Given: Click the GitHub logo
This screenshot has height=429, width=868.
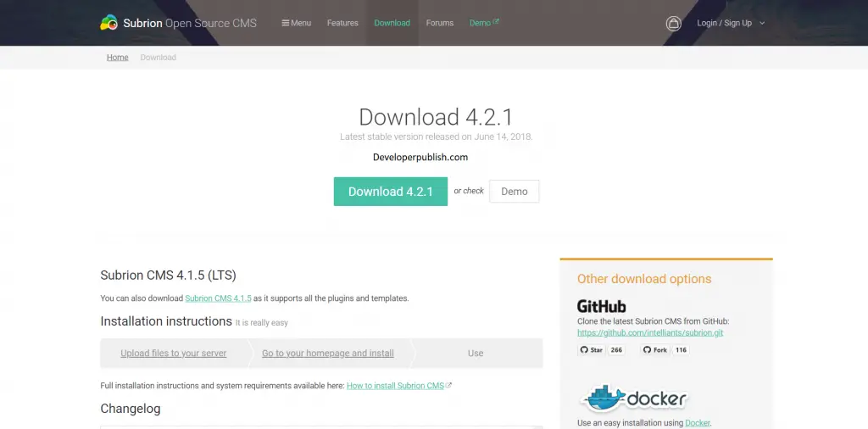Looking at the screenshot, I should coord(601,306).
